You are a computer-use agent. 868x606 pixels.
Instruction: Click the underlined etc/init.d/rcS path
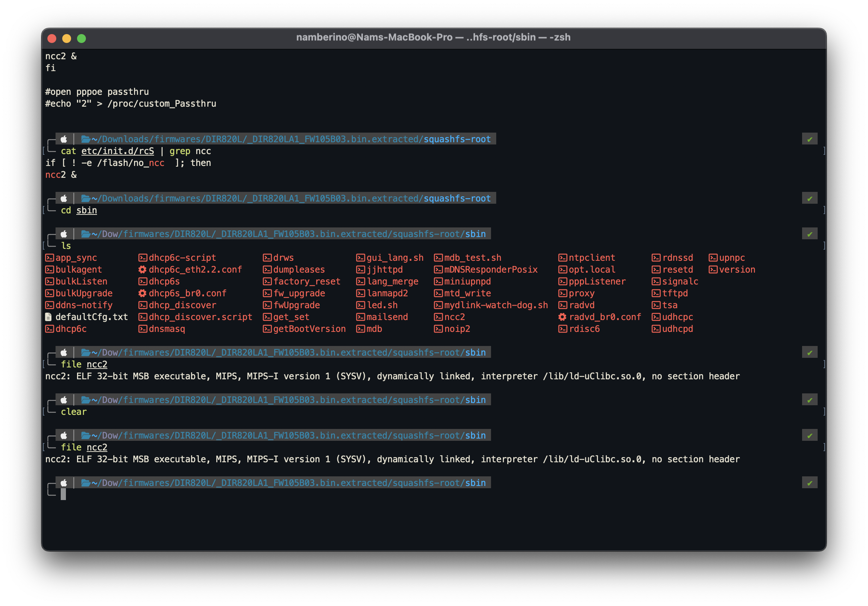tap(118, 151)
